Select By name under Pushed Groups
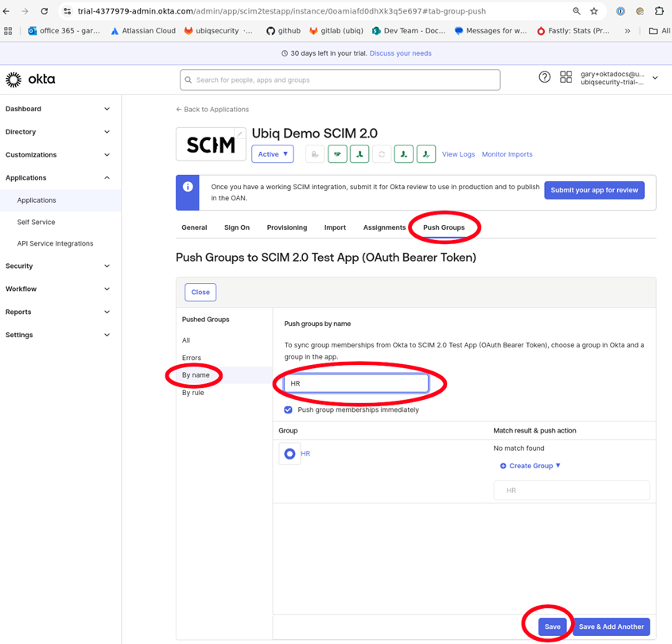The image size is (672, 644). (x=196, y=375)
